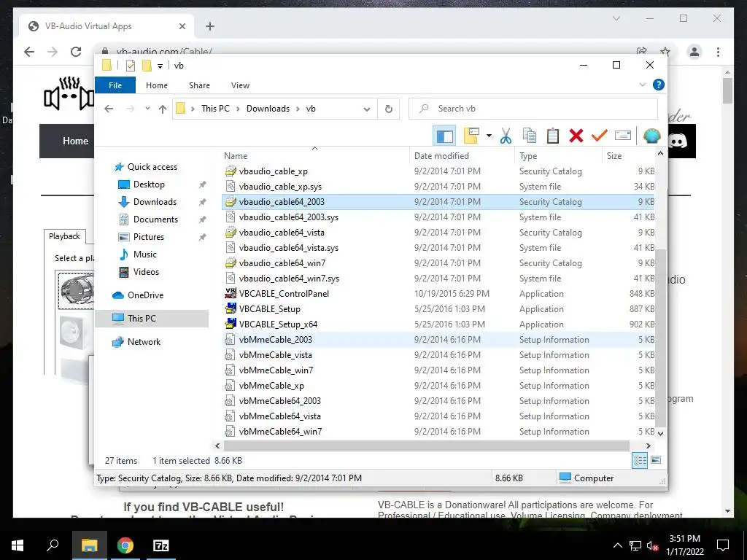
Task: Switch to details view using the status bar icon
Action: pyautogui.click(x=640, y=461)
